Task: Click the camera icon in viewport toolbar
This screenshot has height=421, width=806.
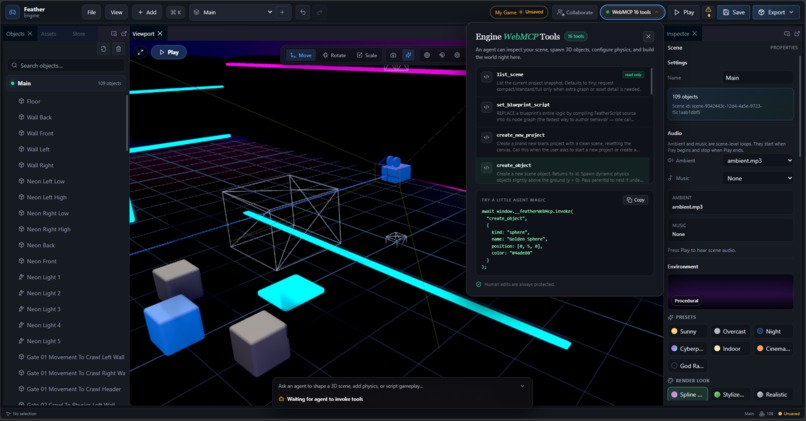Action: (x=393, y=55)
